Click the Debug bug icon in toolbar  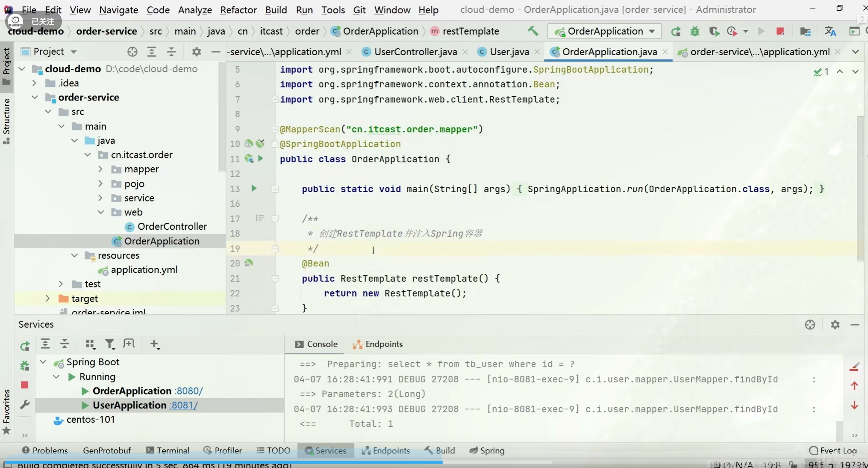pyautogui.click(x=695, y=31)
